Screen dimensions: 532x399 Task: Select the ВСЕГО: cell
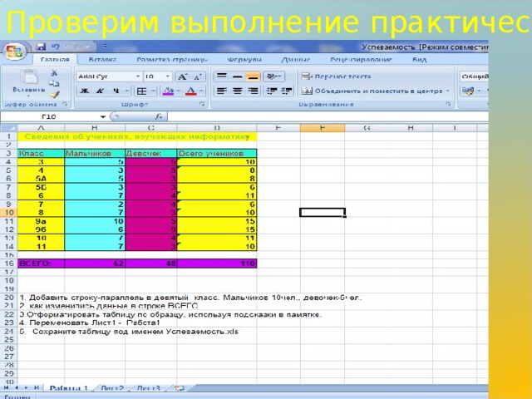pos(41,264)
